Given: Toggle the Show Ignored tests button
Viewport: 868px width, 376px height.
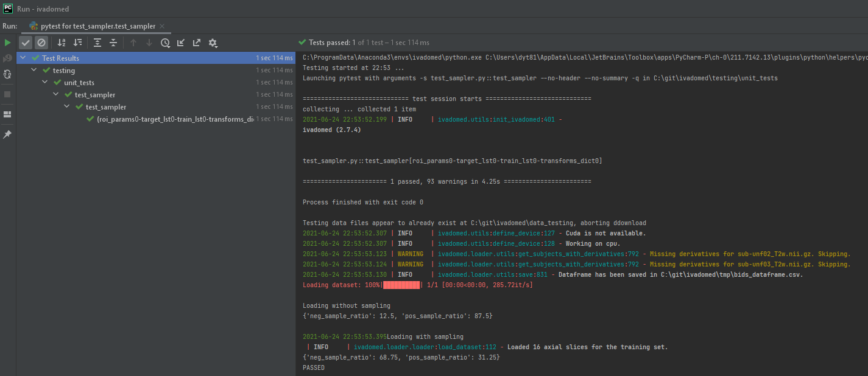Looking at the screenshot, I should [41, 43].
